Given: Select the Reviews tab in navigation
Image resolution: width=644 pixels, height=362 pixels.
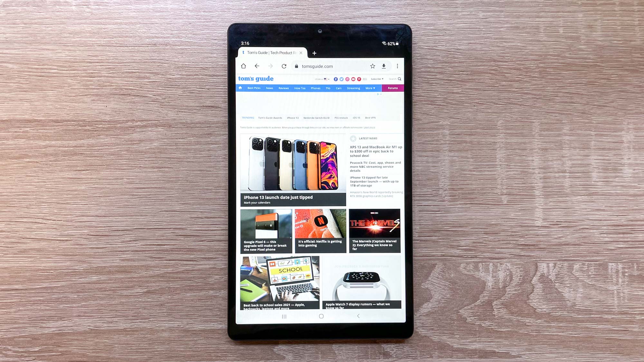Looking at the screenshot, I should tap(283, 88).
